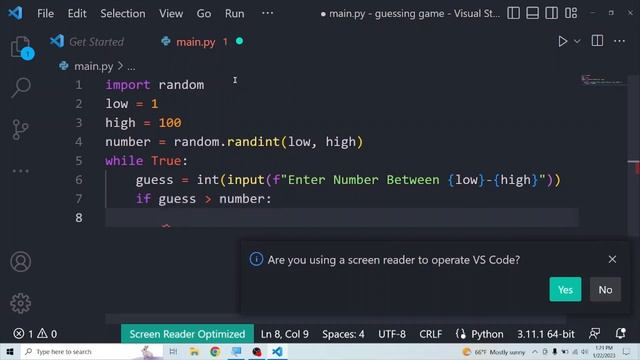Click the 'while True:' code line
This screenshot has height=360, width=640.
(147, 161)
